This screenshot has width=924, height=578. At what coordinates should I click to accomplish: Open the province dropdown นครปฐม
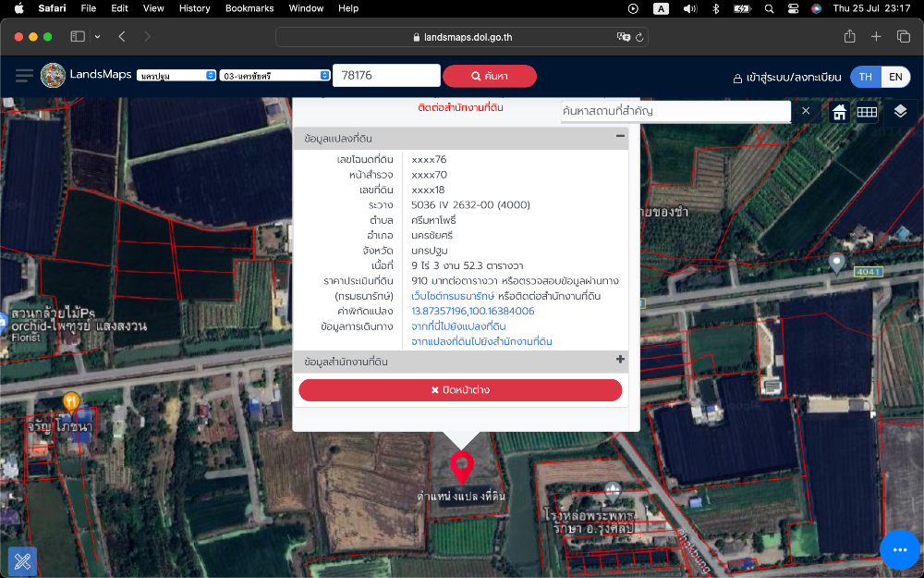point(176,76)
